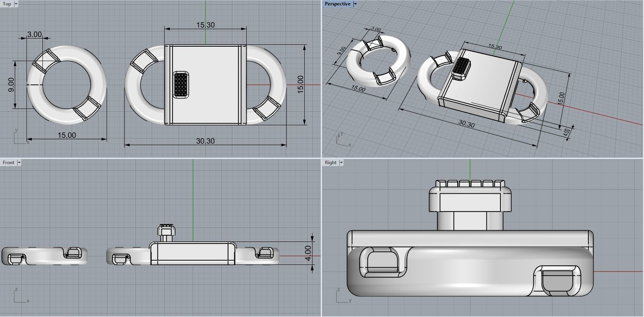The width and height of the screenshot is (644, 317).
Task: Select the grid-patterned button on Top view clasp
Action: (181, 84)
